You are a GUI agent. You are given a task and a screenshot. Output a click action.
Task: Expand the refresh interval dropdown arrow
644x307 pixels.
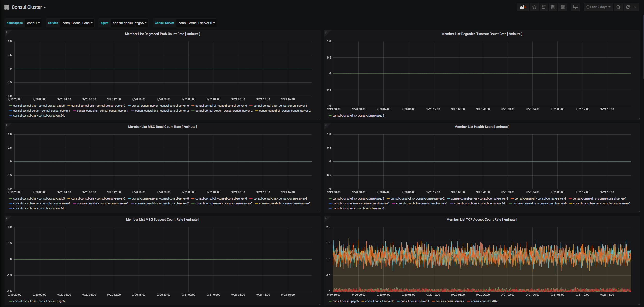635,7
